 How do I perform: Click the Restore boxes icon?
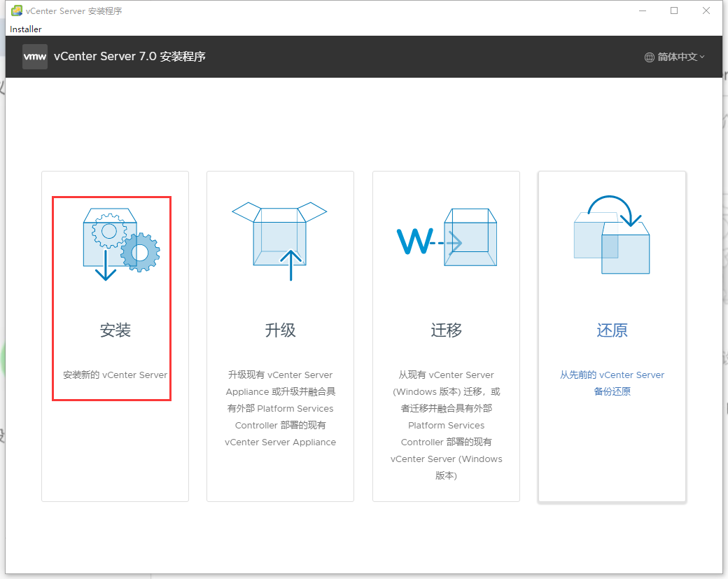[x=612, y=235]
